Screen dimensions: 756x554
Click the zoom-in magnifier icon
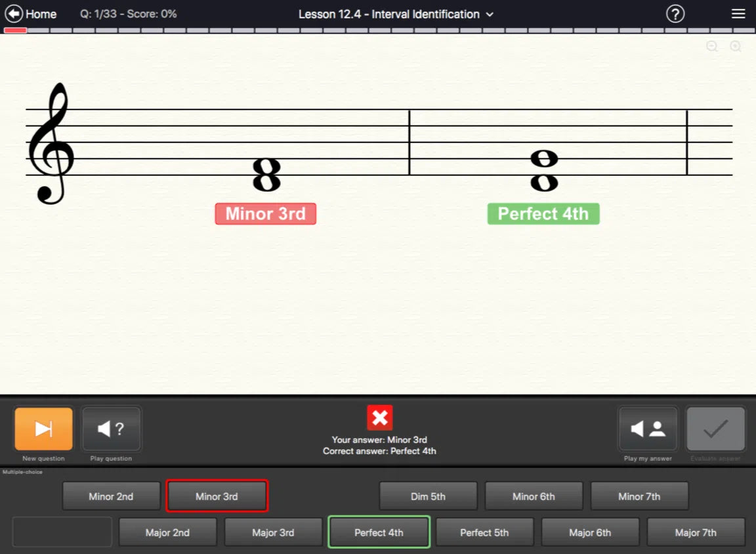pyautogui.click(x=735, y=47)
